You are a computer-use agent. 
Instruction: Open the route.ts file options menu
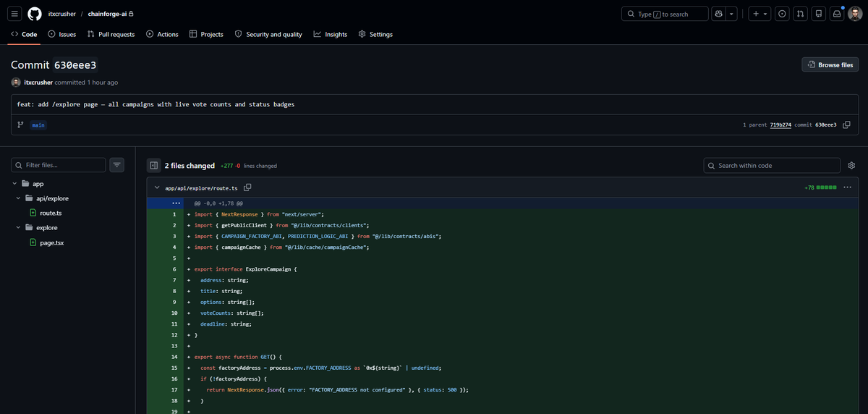tap(847, 187)
